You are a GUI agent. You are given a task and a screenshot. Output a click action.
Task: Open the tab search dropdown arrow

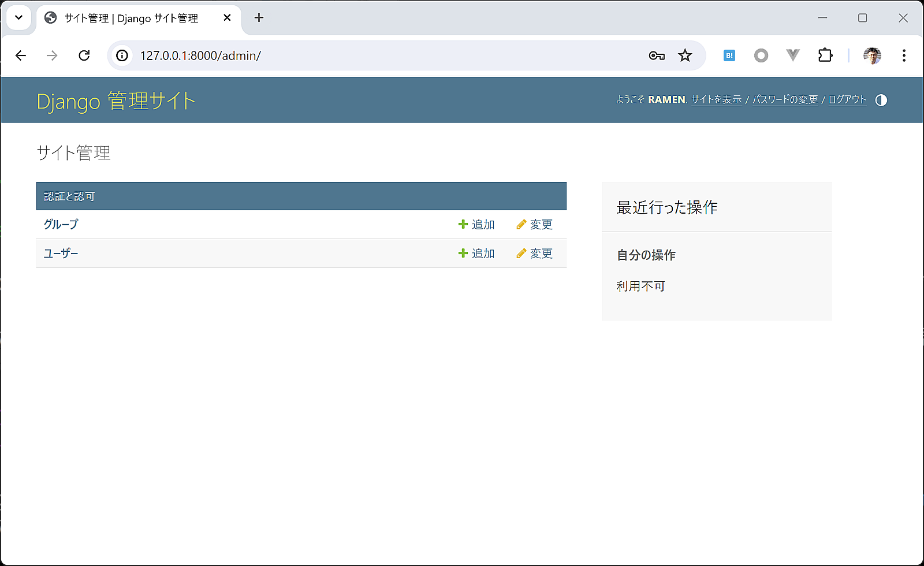18,18
